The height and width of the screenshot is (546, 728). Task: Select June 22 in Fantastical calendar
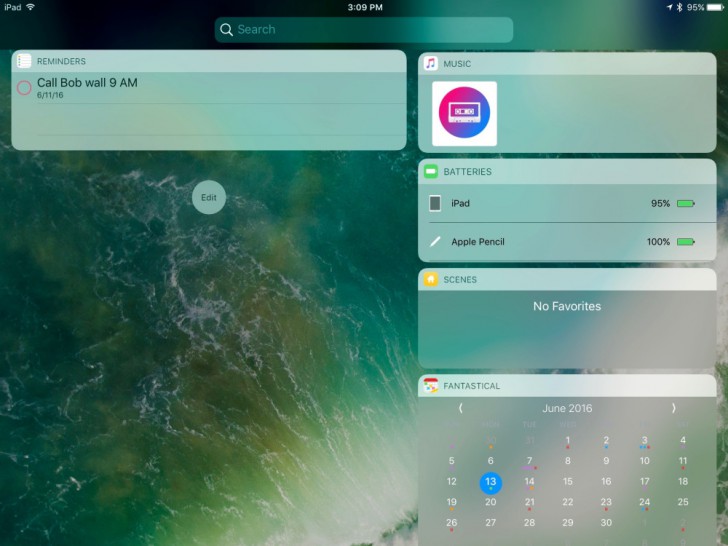click(567, 502)
